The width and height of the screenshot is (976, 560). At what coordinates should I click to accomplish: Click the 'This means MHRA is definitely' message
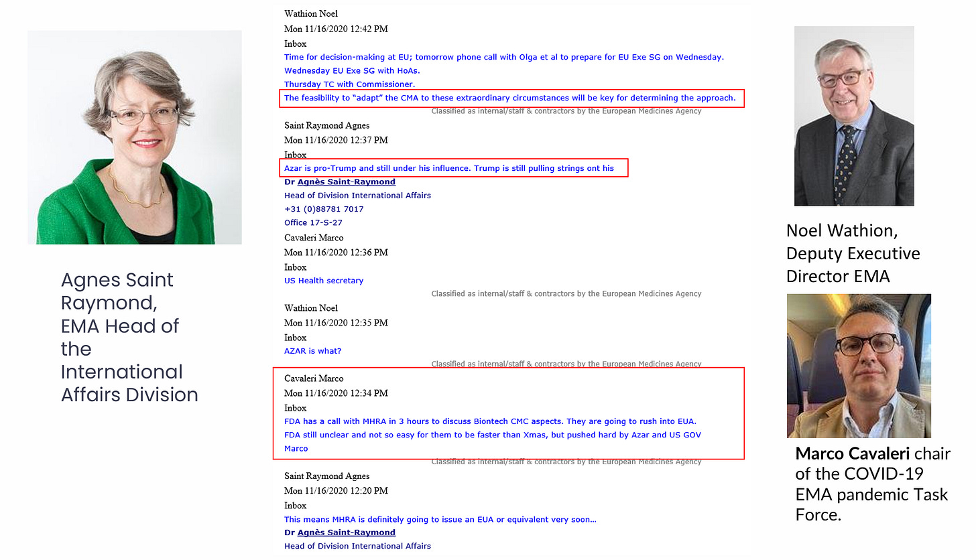click(440, 519)
